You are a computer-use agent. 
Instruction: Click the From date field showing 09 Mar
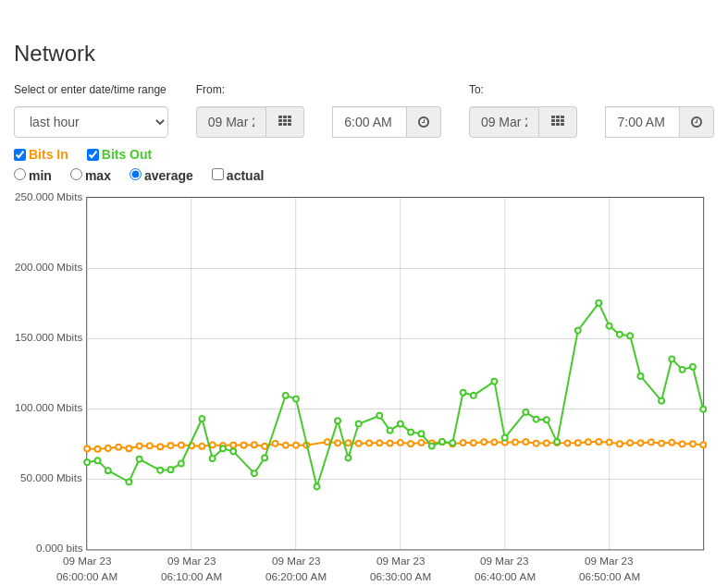231,122
